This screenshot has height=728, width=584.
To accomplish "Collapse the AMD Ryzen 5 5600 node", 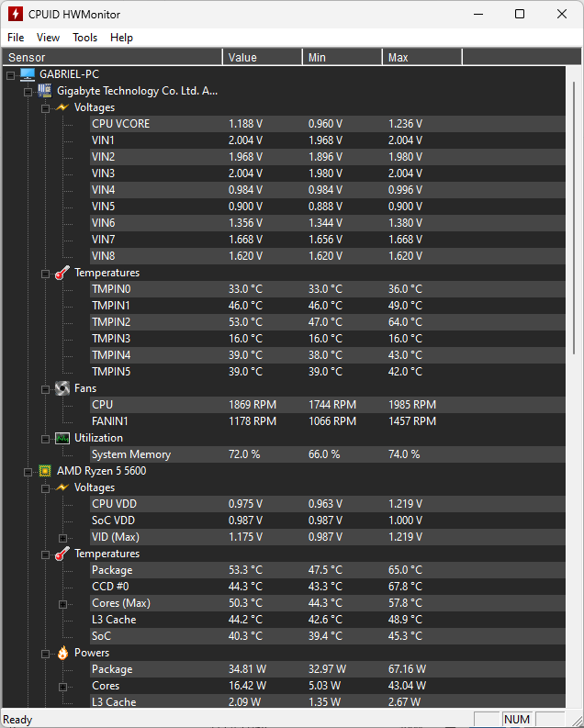I will pos(28,472).
